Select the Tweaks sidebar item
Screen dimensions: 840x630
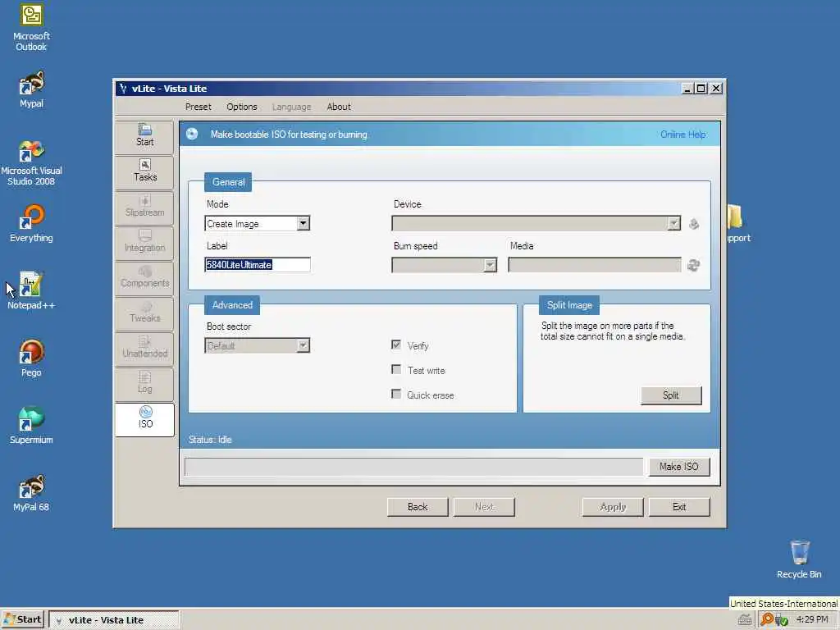pyautogui.click(x=144, y=313)
